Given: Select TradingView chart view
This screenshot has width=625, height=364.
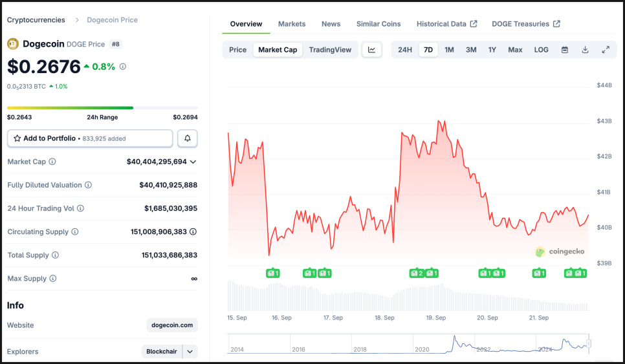Looking at the screenshot, I should [330, 50].
